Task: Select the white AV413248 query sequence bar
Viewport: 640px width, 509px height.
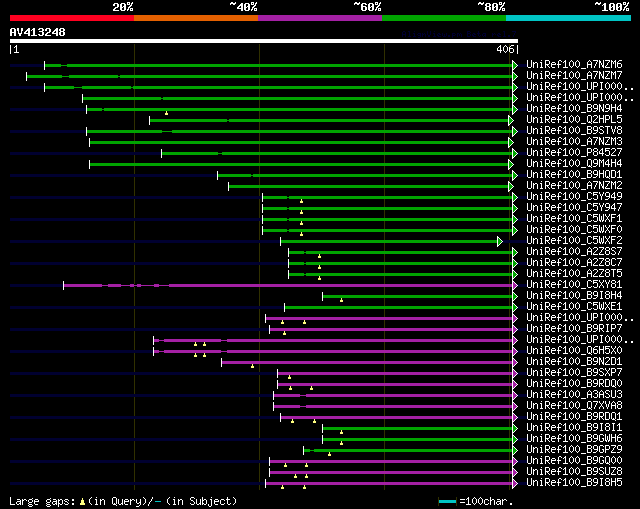Action: 264,41
